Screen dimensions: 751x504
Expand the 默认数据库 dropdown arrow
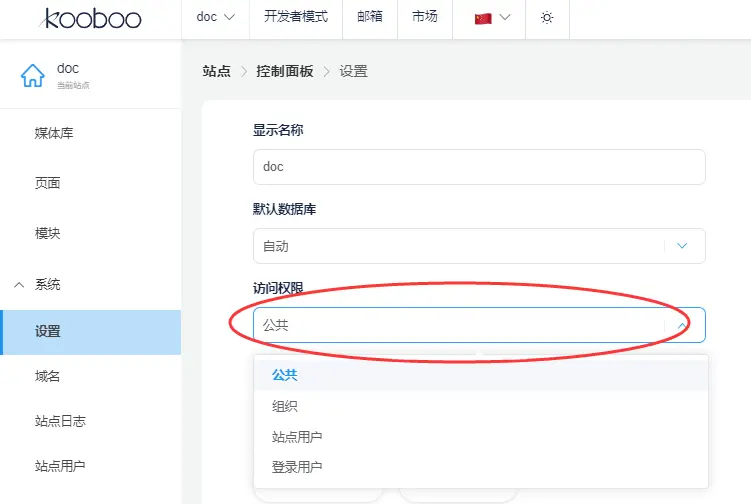pyautogui.click(x=683, y=245)
